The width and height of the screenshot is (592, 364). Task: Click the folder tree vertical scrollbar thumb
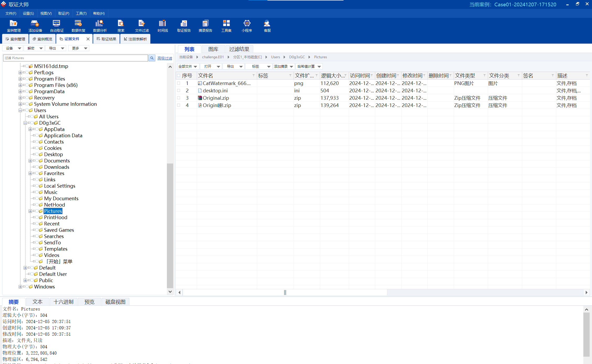tap(170, 226)
